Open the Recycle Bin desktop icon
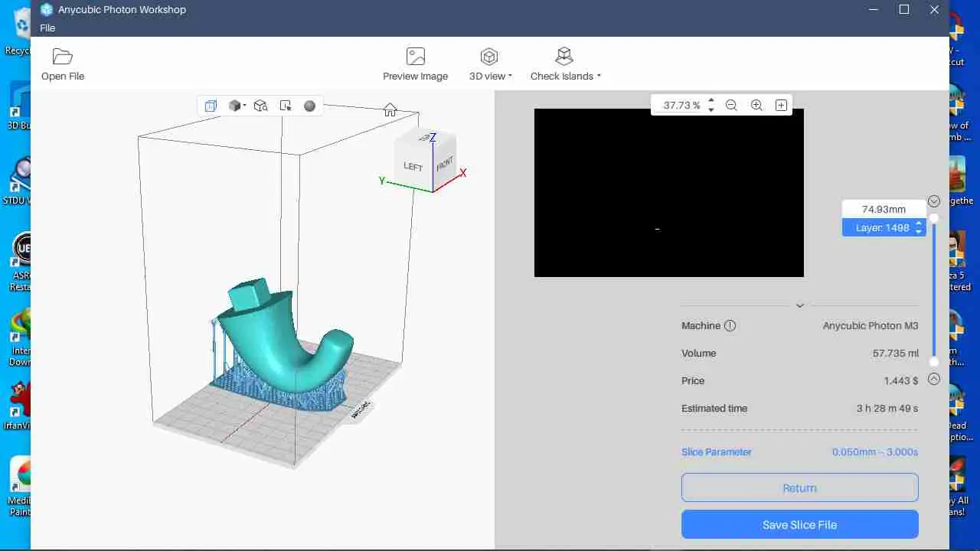Screen dimensions: 980x551 click(18, 31)
